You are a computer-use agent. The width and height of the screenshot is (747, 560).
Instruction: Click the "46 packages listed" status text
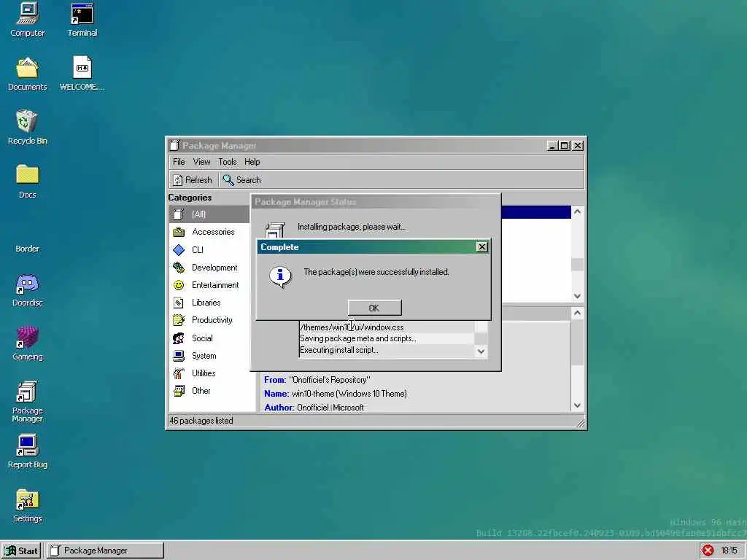click(201, 421)
